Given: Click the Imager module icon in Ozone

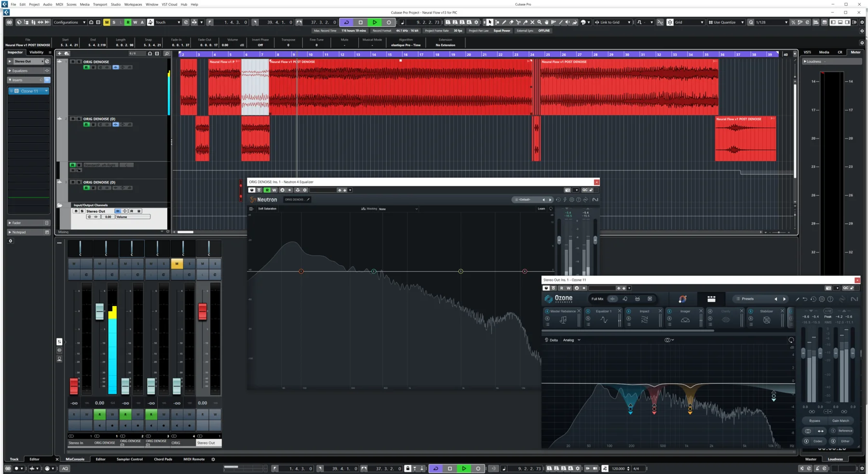Looking at the screenshot, I should pos(685,320).
